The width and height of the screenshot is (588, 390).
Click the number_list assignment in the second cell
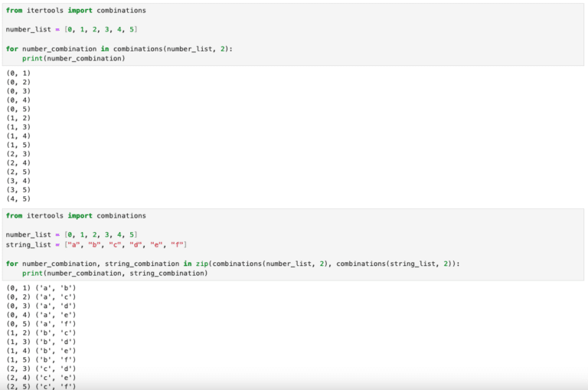(x=72, y=234)
